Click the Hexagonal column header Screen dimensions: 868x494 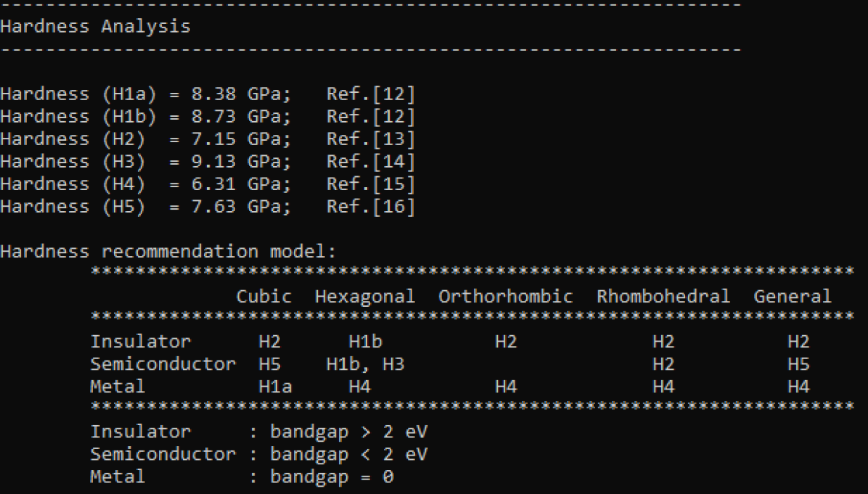click(x=365, y=297)
